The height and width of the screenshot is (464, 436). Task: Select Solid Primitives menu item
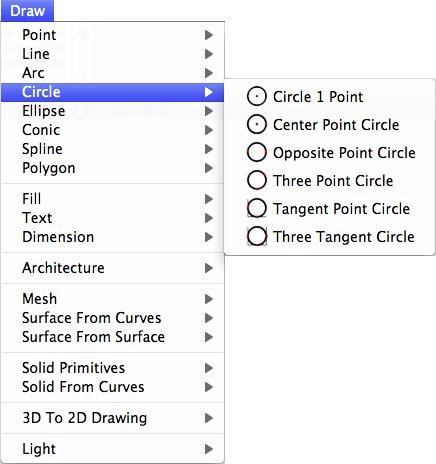click(x=113, y=368)
